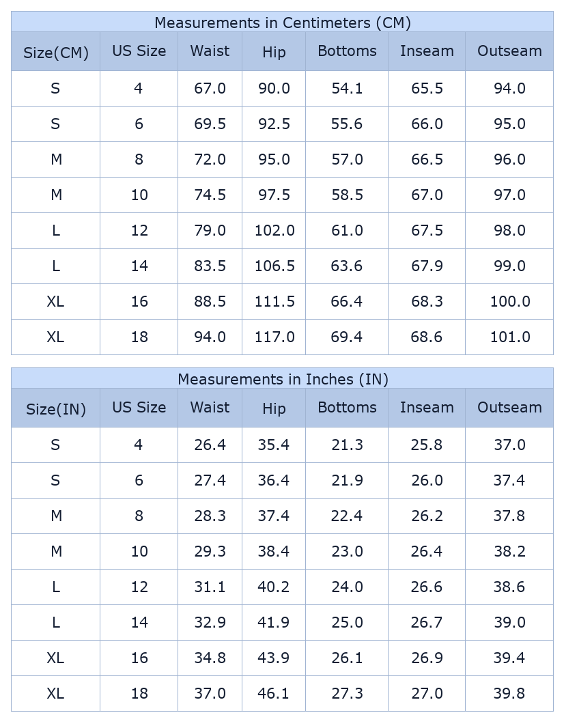Viewport: 564px width, 728px height.
Task: Select the 26.7 inseam value cell
Action: (427, 623)
